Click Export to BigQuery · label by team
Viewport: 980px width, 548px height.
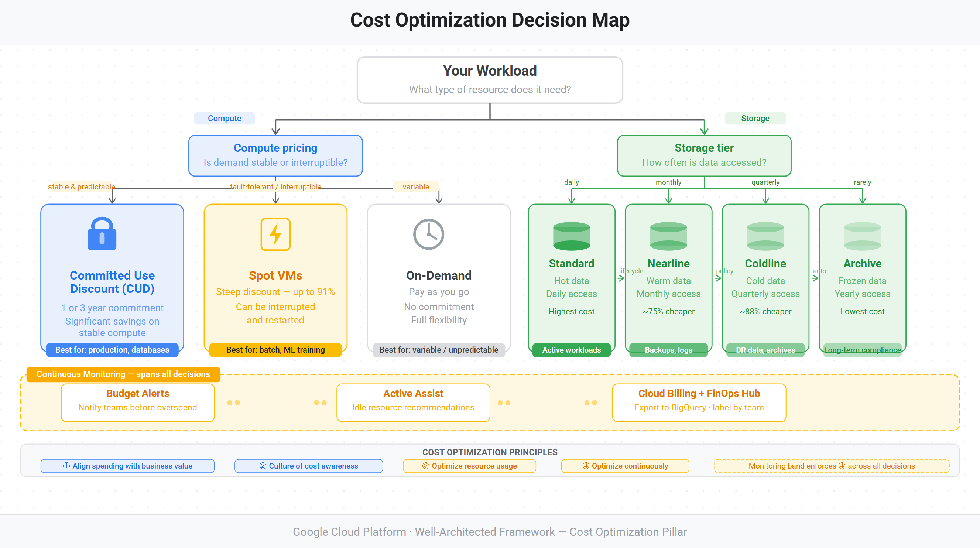pos(699,407)
